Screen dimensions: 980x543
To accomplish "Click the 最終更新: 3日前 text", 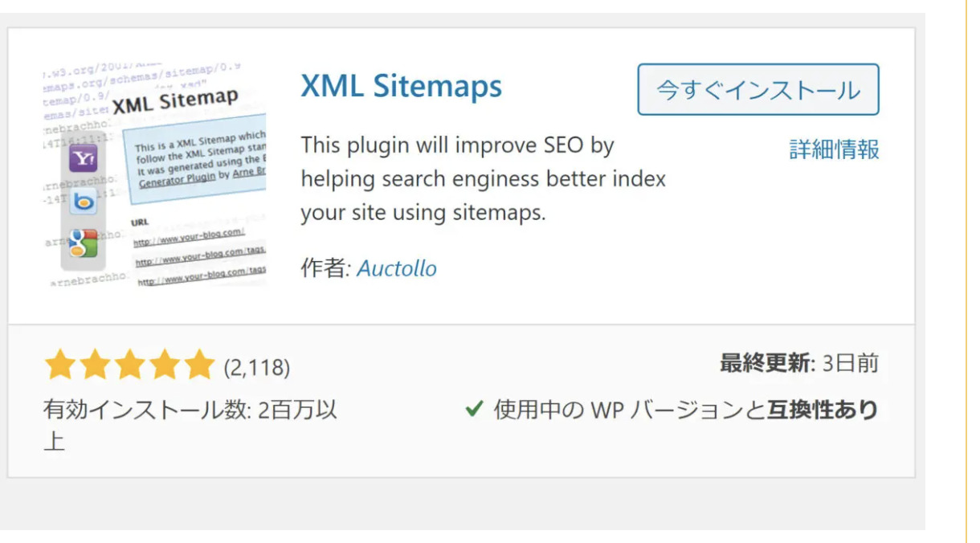I will tap(798, 364).
